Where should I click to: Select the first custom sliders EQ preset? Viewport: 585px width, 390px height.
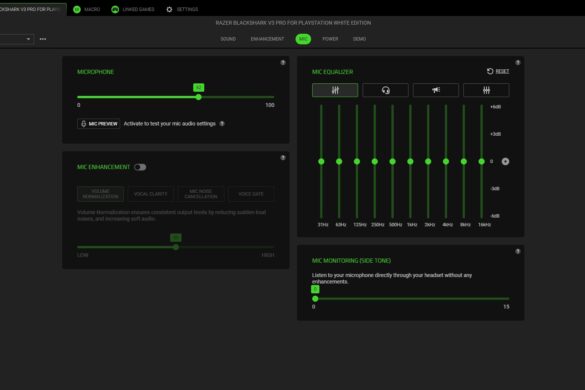tap(335, 90)
